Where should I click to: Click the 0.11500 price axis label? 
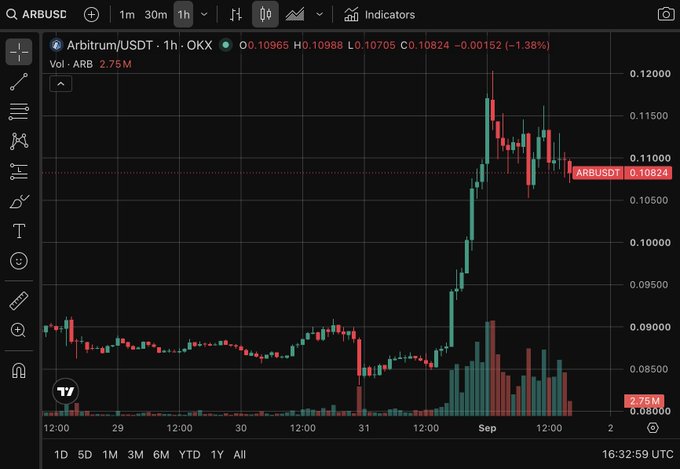pos(650,116)
